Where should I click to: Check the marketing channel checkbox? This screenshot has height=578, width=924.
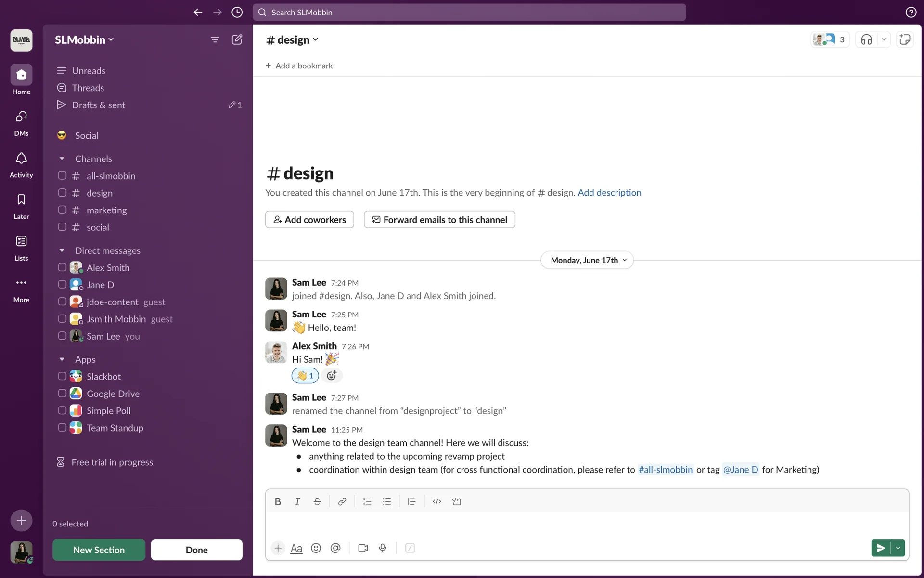pos(62,210)
